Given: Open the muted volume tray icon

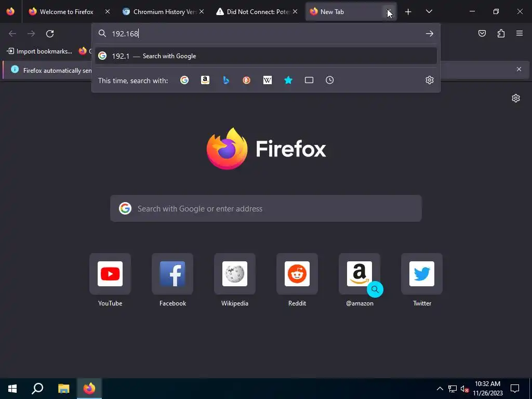Looking at the screenshot, I should point(464,389).
